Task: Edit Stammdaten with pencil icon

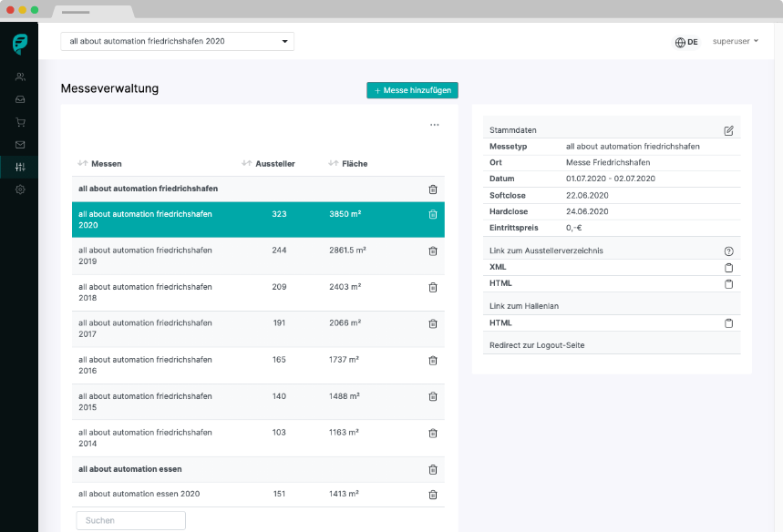Action: pos(728,131)
